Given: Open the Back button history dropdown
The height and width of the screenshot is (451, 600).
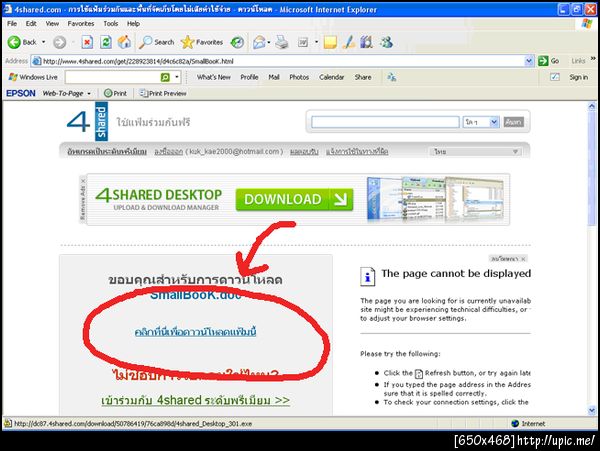Looking at the screenshot, I should [43, 42].
